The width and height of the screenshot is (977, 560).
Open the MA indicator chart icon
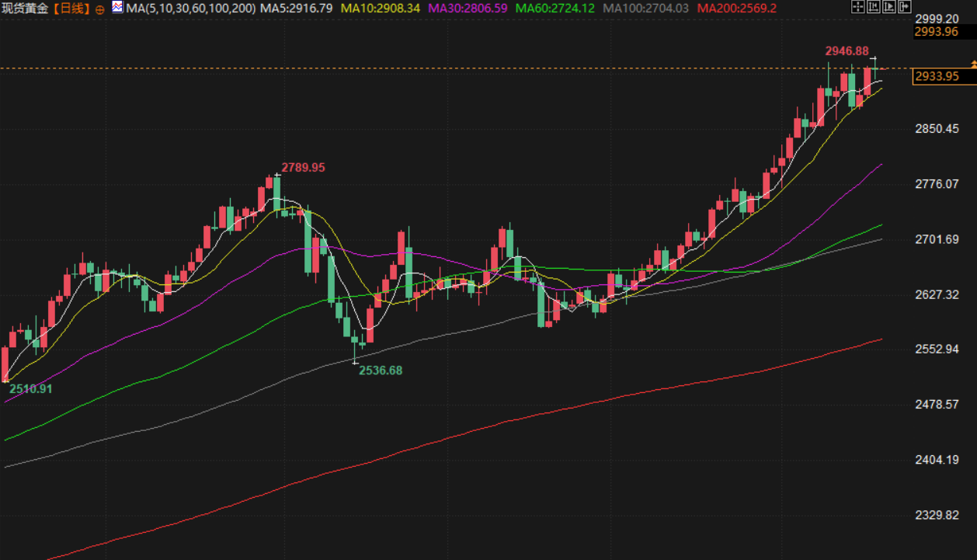(116, 8)
